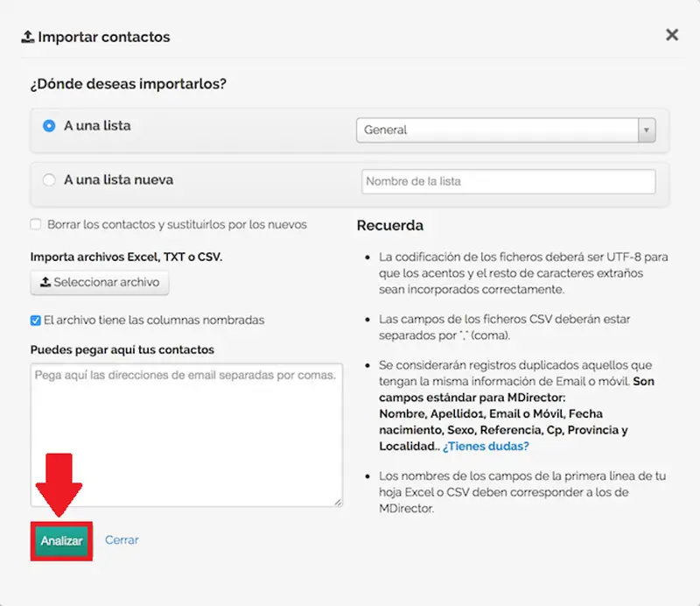Open the "¿Tienes dudas?" help link
The width and height of the screenshot is (700, 606).
[486, 446]
